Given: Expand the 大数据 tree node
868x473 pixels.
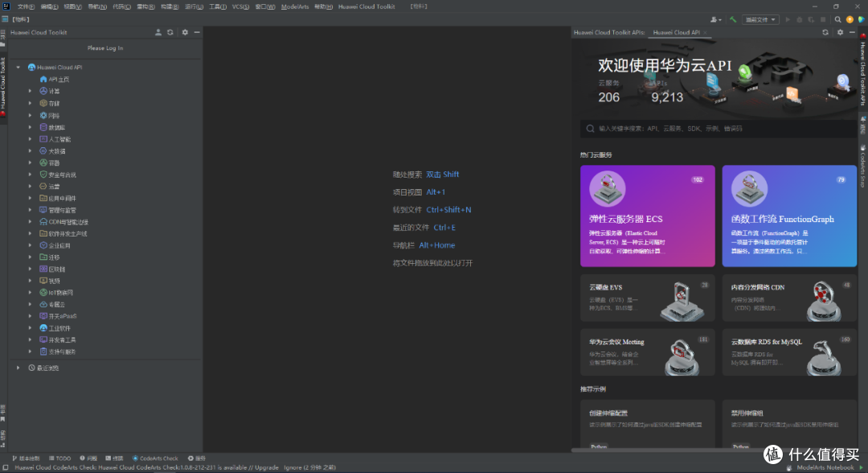Looking at the screenshot, I should pos(31,150).
